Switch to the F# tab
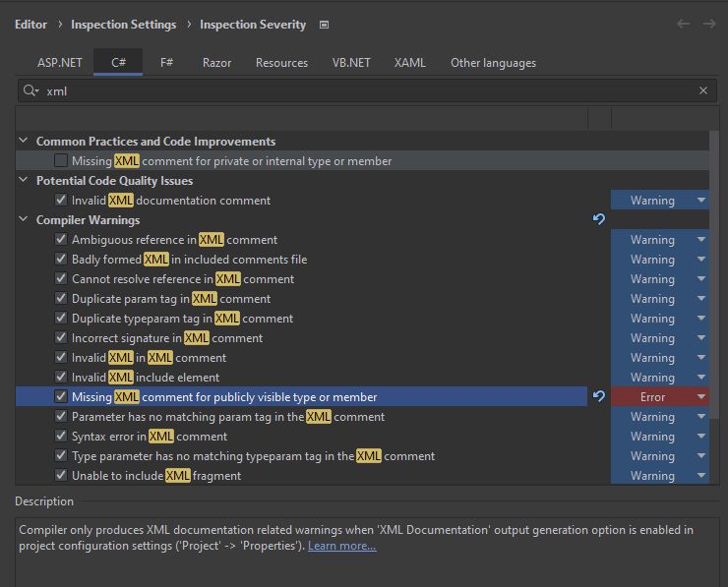This screenshot has height=587, width=728. (x=166, y=62)
